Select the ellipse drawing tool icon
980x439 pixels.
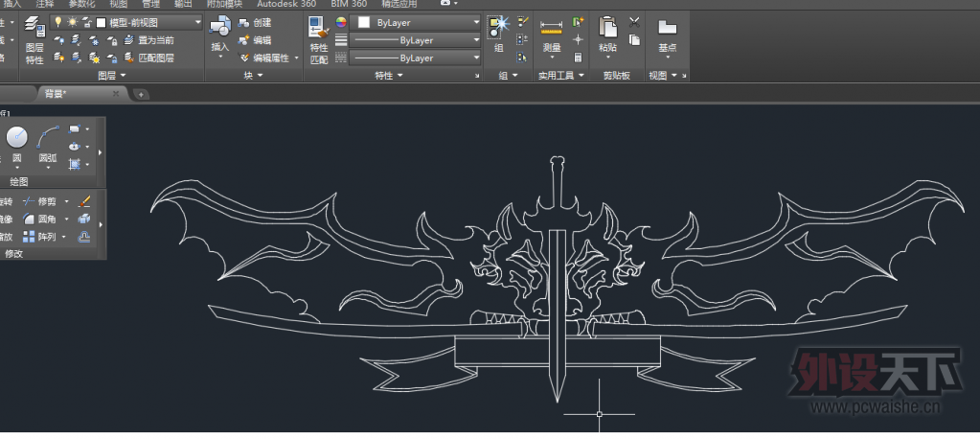click(75, 147)
